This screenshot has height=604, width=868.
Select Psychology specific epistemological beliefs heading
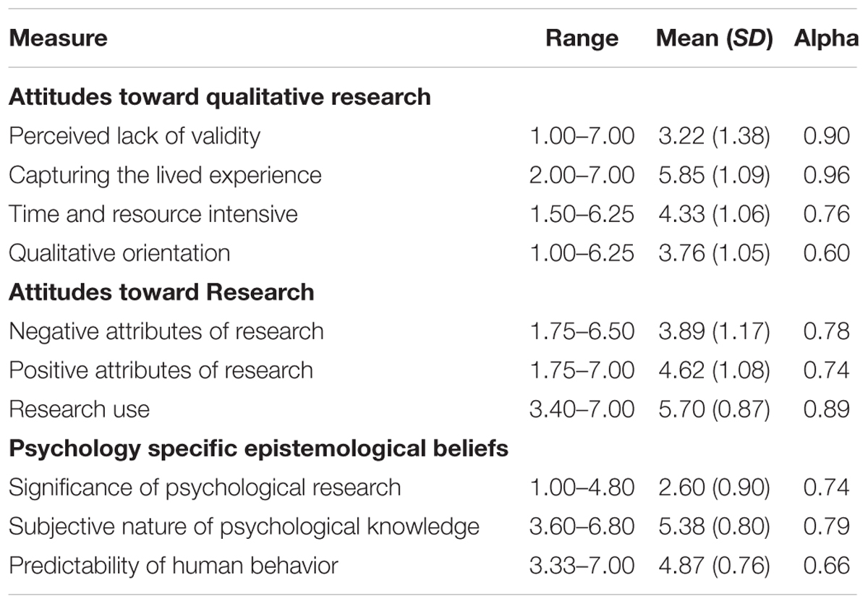click(258, 448)
